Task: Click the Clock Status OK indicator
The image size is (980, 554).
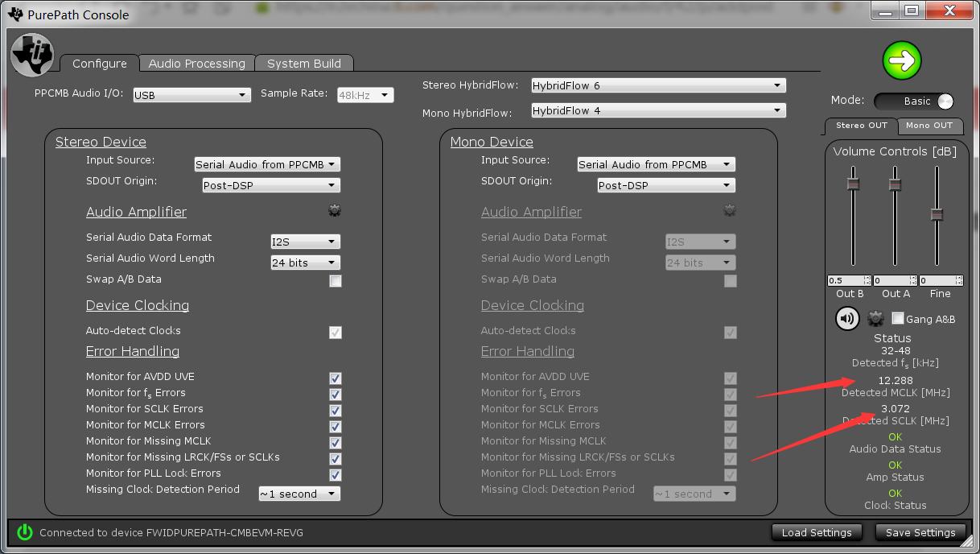Action: (x=896, y=494)
